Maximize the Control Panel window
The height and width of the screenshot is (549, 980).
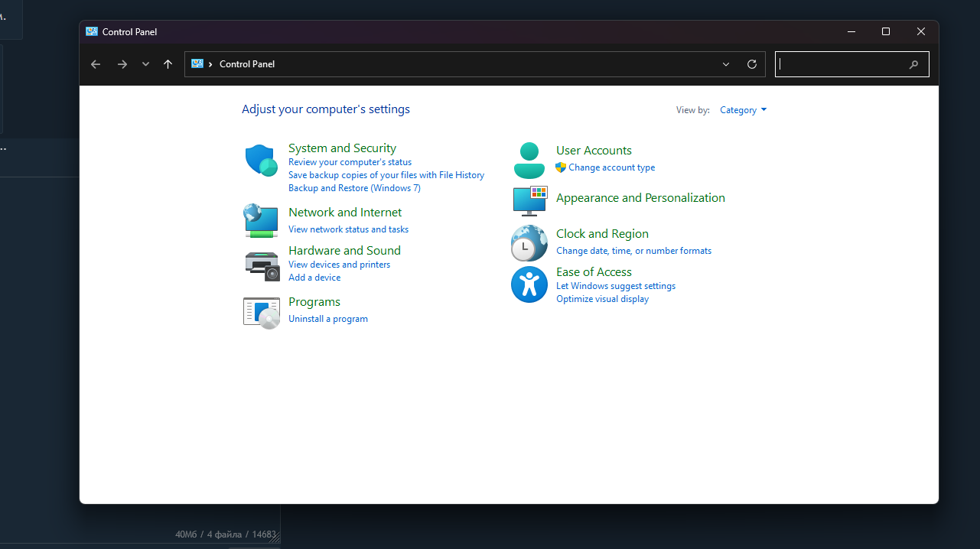coord(886,31)
